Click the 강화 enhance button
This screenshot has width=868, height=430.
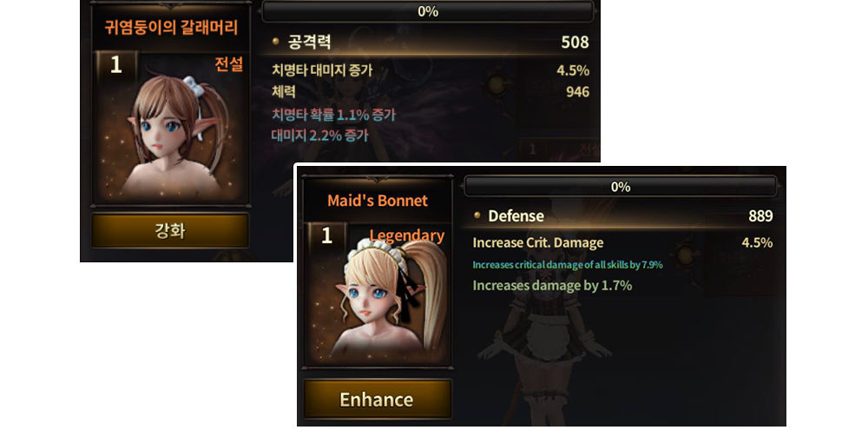tap(170, 230)
